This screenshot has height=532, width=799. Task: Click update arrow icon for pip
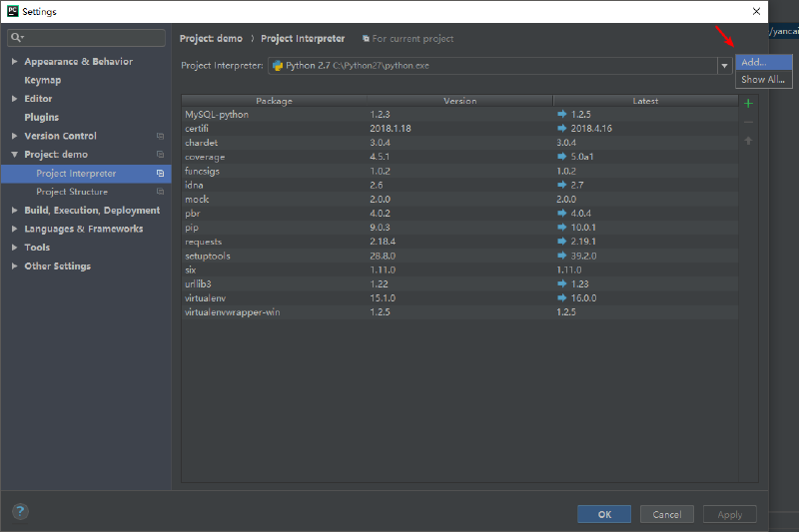pyautogui.click(x=562, y=227)
